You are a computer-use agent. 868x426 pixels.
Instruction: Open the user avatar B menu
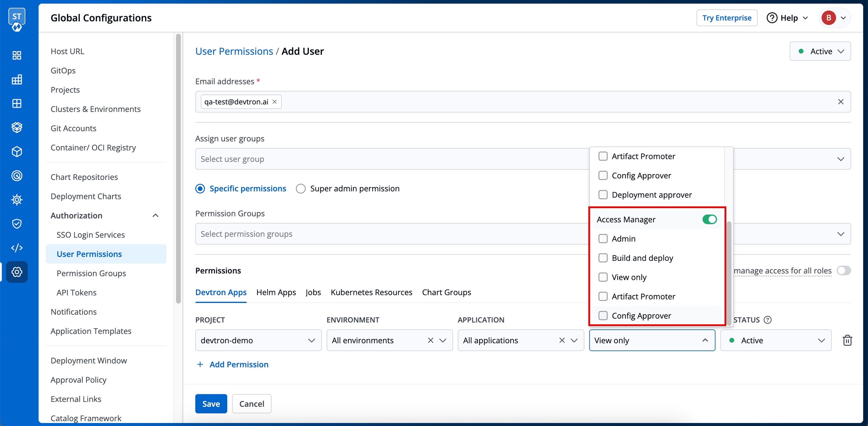834,18
